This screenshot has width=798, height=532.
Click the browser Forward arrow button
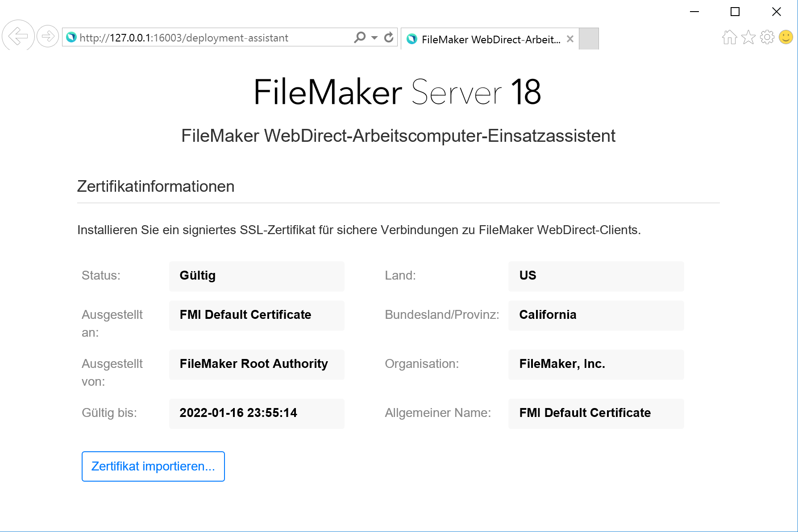[x=48, y=36]
